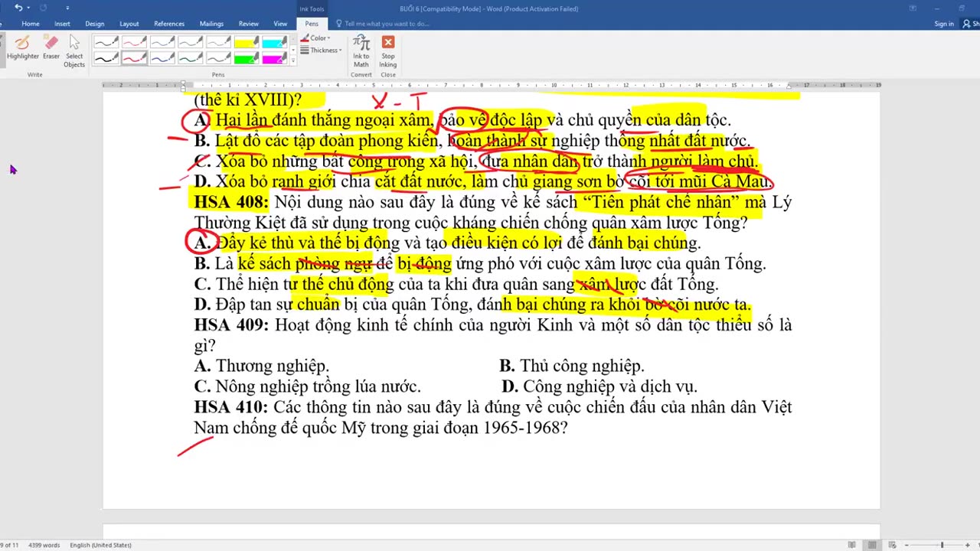980x551 pixels.
Task: Click the Sign in link
Action: 944,24
